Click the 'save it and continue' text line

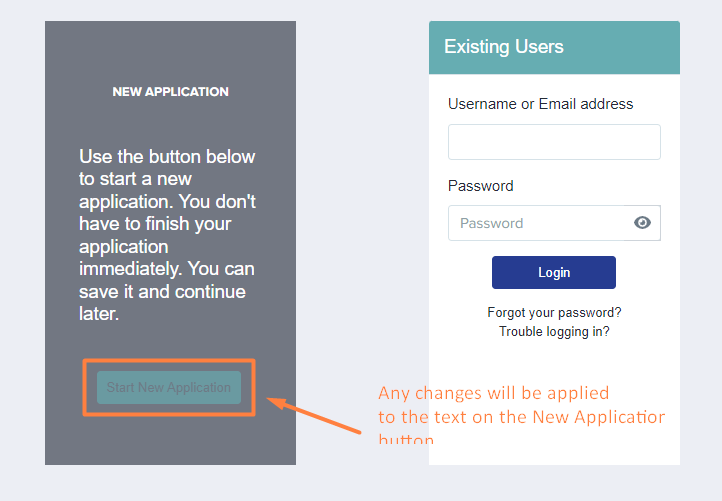coord(162,291)
